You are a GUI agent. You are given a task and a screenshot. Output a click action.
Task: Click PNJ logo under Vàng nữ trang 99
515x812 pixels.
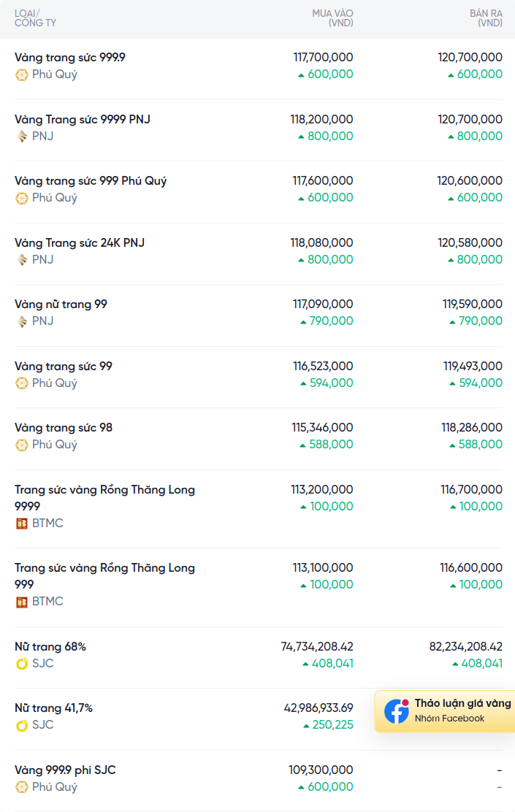click(x=22, y=321)
